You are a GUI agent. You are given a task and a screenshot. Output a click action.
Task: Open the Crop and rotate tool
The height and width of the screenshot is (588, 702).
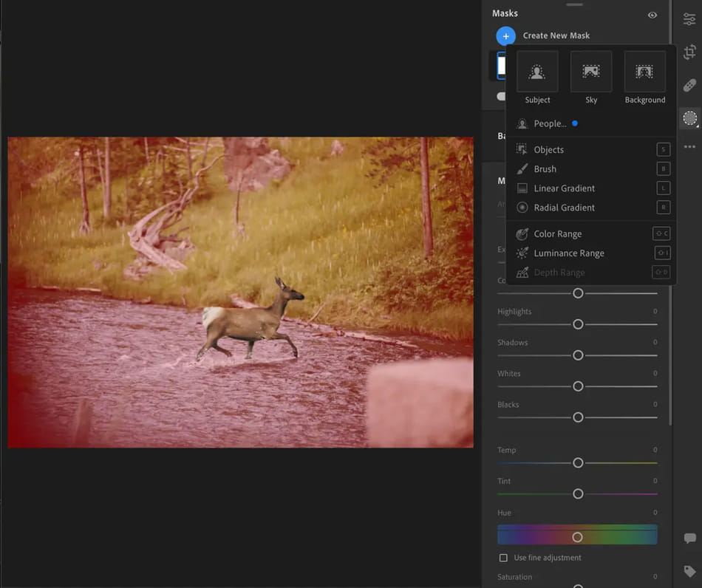pos(689,52)
